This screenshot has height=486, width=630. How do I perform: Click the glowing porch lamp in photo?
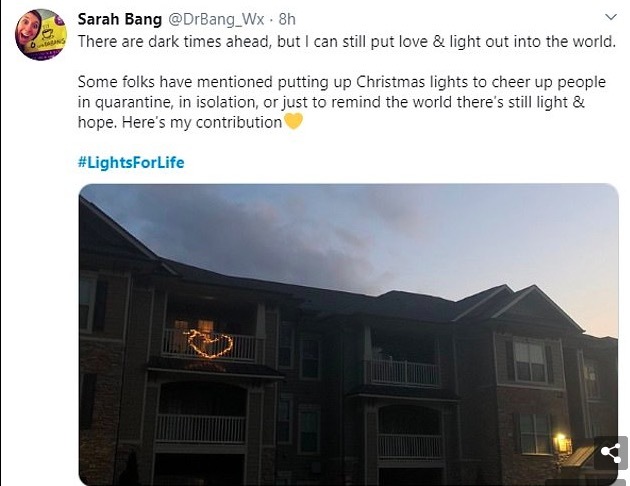click(563, 441)
